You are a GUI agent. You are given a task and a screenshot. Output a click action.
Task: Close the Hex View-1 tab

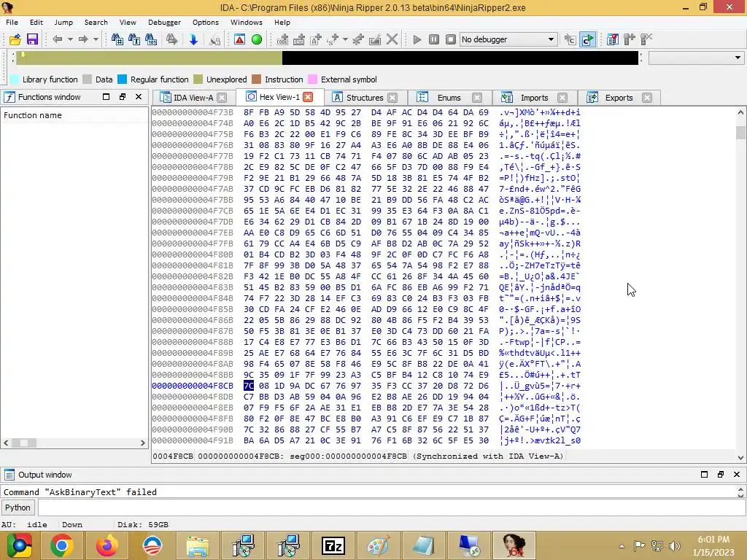(x=309, y=97)
